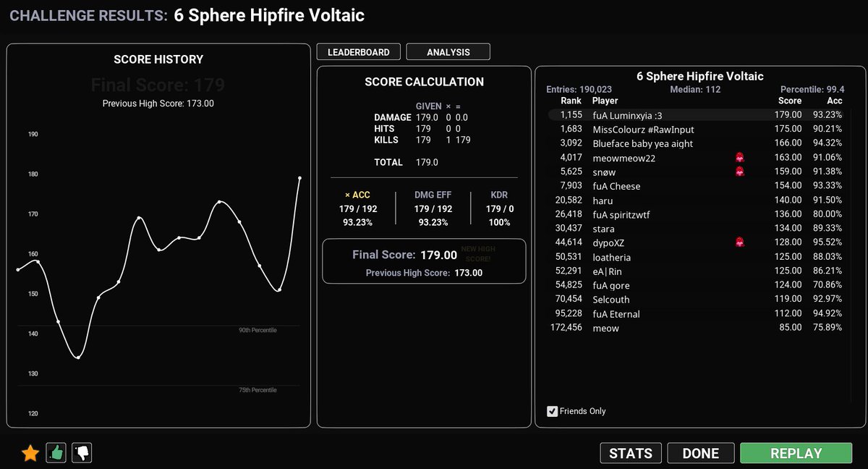
Task: Select leaderboard row MissColourz #RawInput
Action: click(x=697, y=129)
